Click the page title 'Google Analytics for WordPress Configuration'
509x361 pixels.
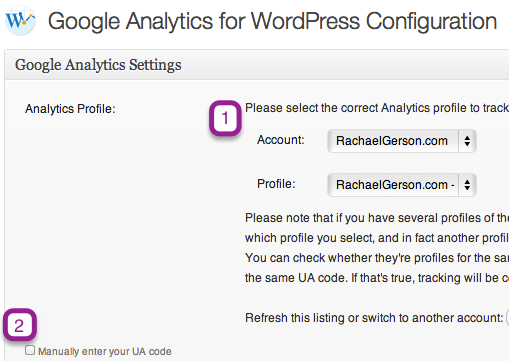(x=272, y=21)
